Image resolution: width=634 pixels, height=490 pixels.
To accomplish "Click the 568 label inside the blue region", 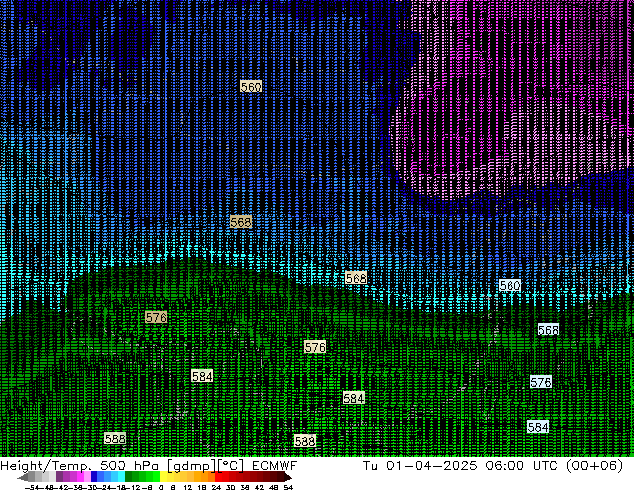I will coord(241,222).
